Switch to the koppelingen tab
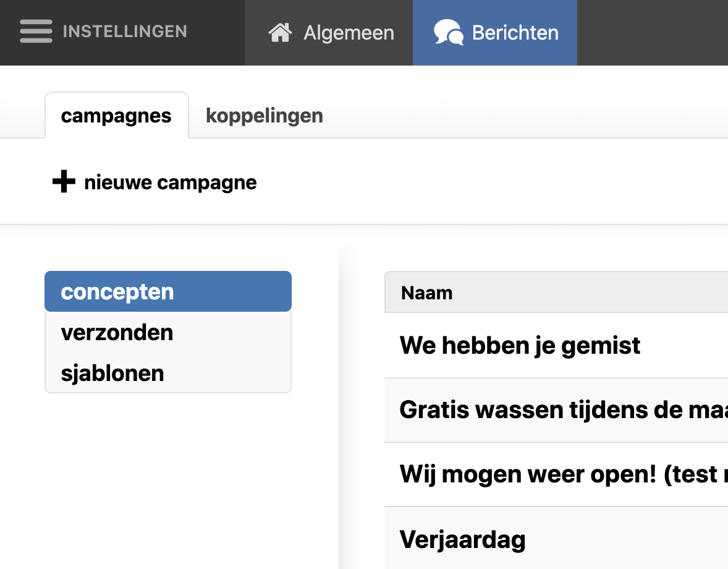The image size is (728, 569). click(264, 116)
